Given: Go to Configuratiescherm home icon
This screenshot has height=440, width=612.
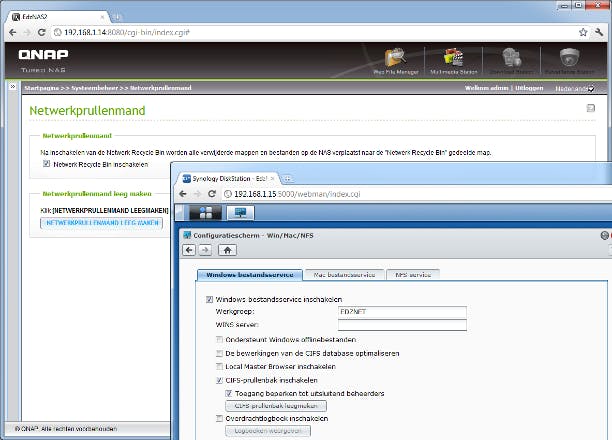Looking at the screenshot, I should 227,250.
